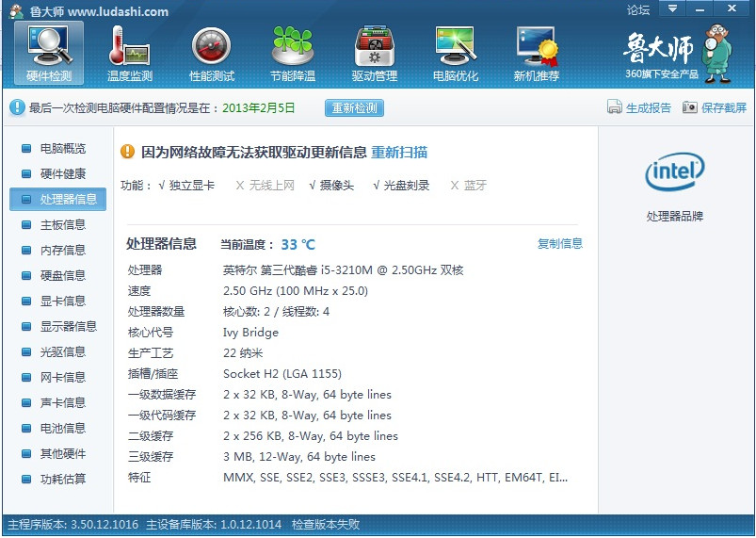The height and width of the screenshot is (538, 756).
Task: Select 电脑概览 in sidebar
Action: (x=57, y=148)
